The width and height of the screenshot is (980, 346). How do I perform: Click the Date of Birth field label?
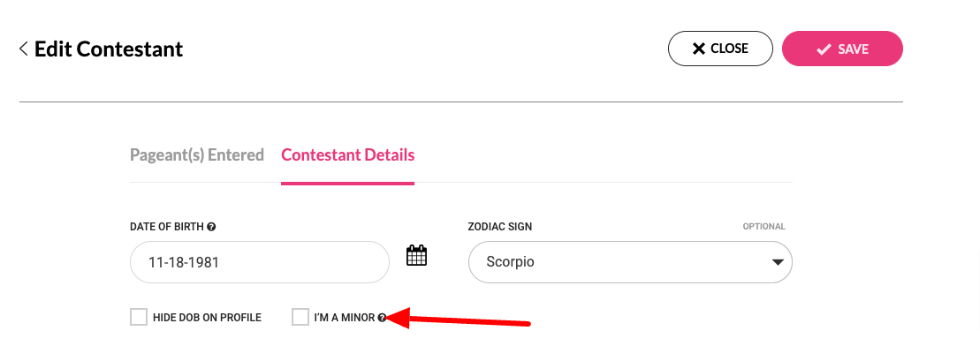[x=167, y=227]
